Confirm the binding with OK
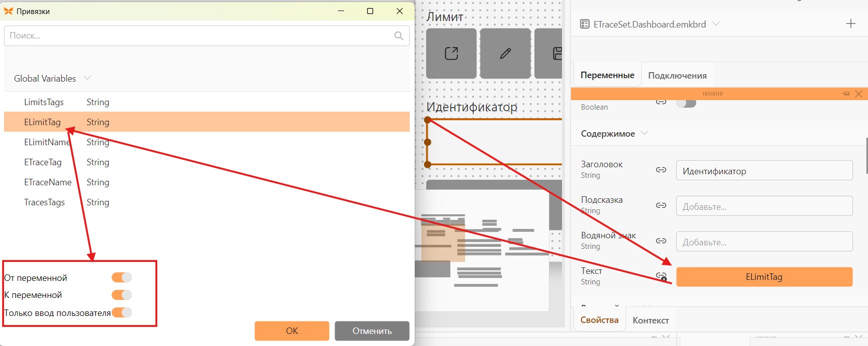The width and height of the screenshot is (868, 346). point(292,331)
